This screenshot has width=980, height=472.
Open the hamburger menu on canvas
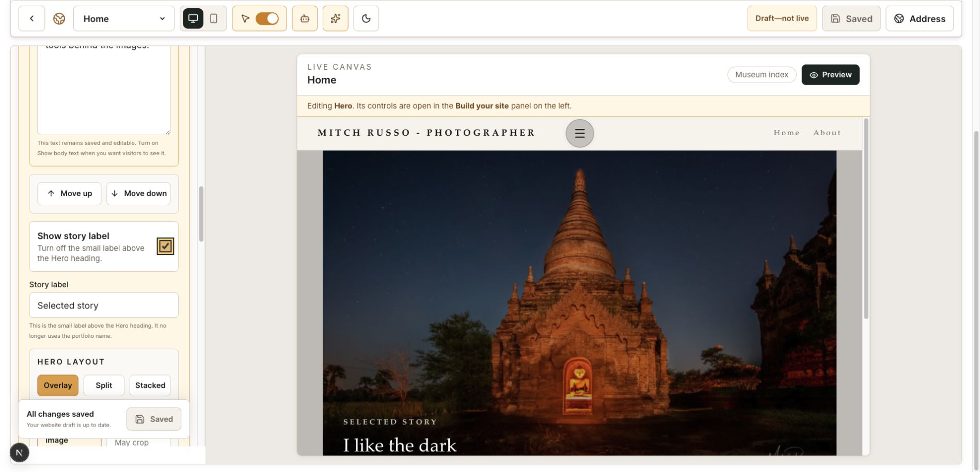tap(580, 134)
